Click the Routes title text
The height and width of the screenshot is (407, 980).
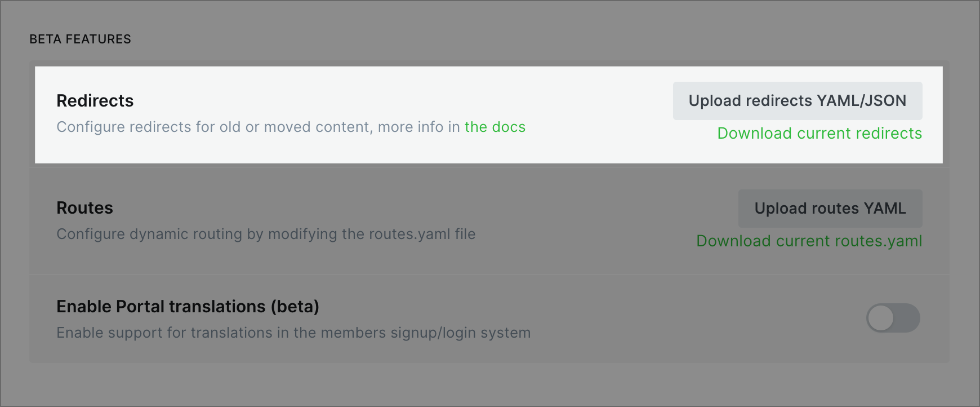(84, 208)
